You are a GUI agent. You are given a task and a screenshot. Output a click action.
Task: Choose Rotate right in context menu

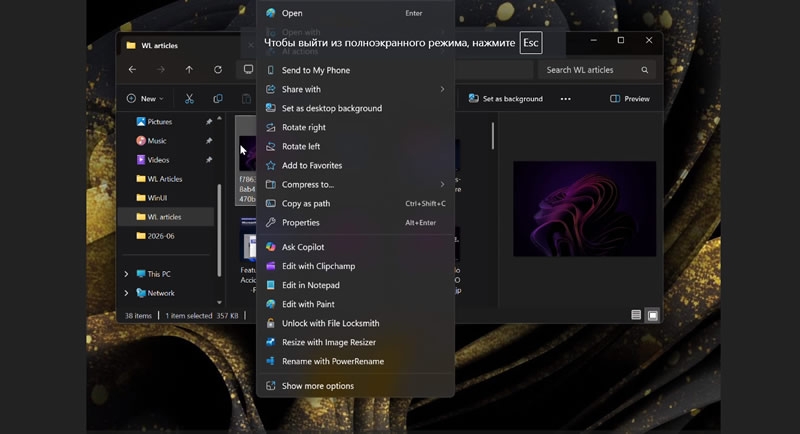pos(355,127)
